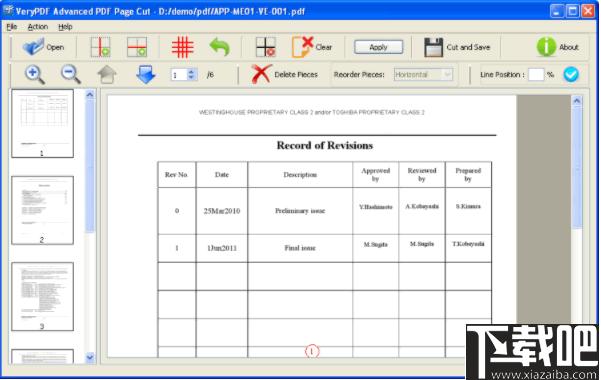Click the 'Rev No.' column header
The image size is (601, 380).
[x=176, y=174]
